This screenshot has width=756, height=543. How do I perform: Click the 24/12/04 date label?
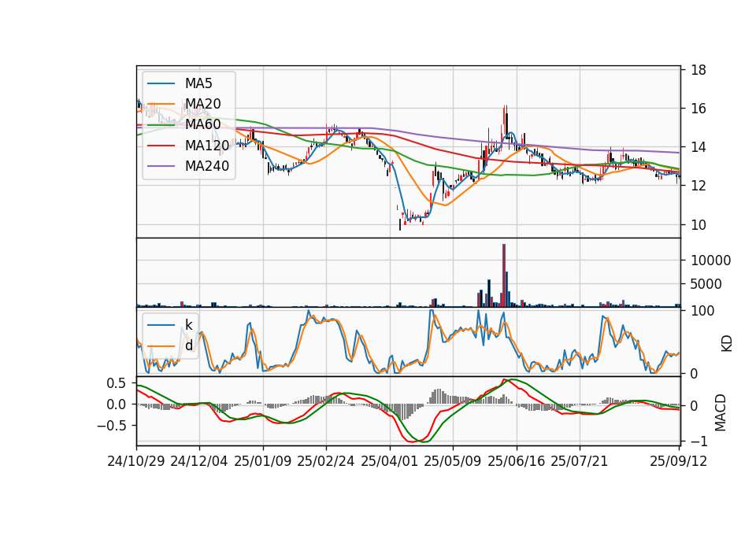(199, 461)
